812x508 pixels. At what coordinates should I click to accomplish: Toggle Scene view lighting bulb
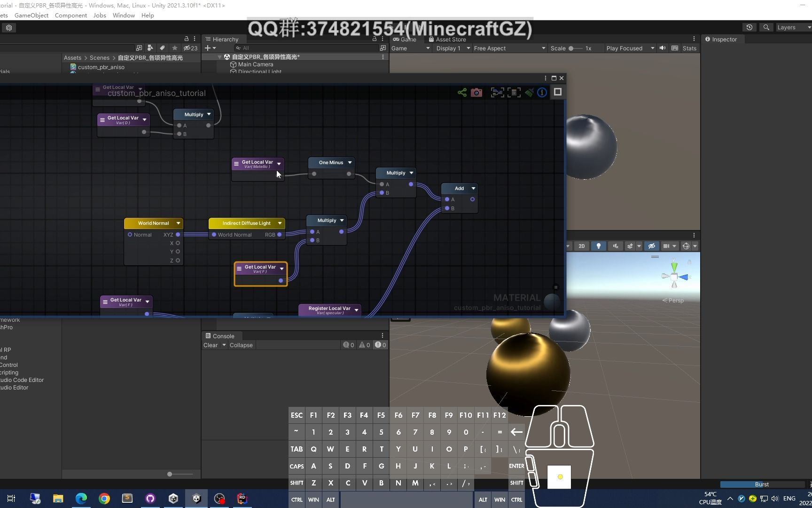[598, 246]
